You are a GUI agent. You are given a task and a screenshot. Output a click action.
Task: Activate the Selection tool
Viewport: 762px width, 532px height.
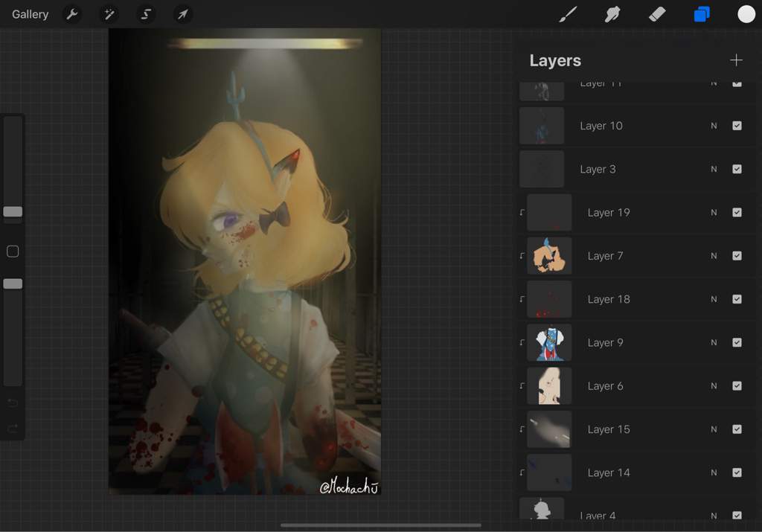pyautogui.click(x=146, y=15)
